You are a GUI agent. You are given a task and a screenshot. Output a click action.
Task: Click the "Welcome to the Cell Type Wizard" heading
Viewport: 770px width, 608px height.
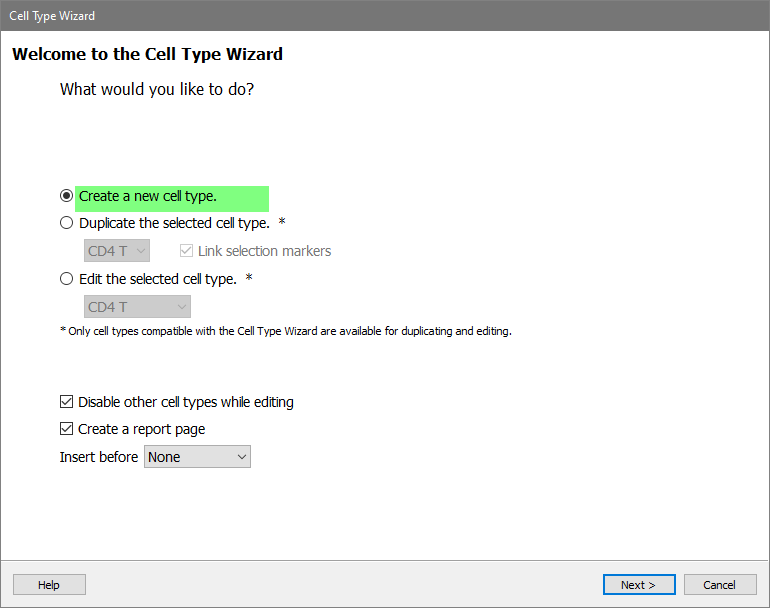point(147,54)
